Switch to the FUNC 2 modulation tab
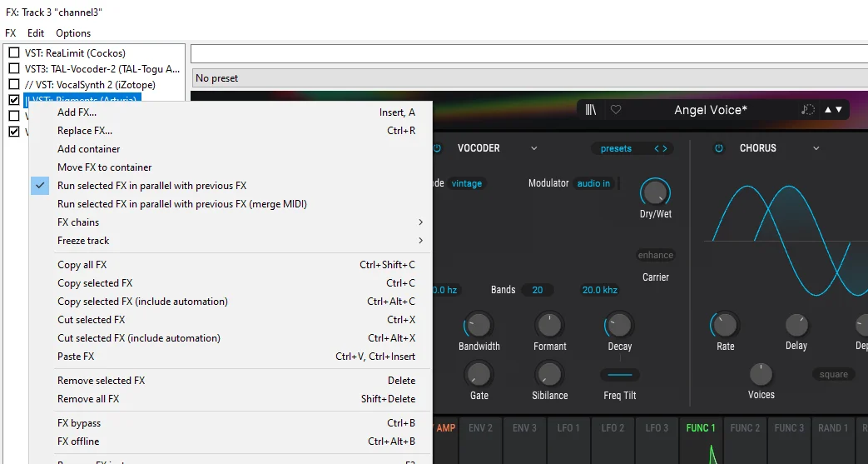This screenshot has height=464, width=868. (x=745, y=428)
